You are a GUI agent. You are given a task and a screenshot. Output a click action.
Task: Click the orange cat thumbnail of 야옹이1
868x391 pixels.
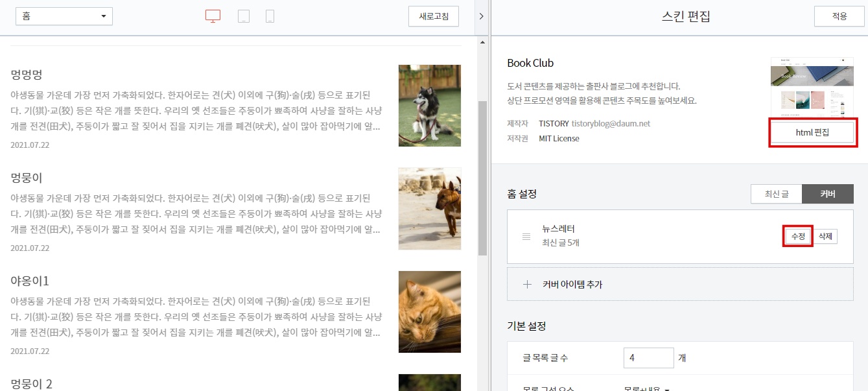pos(430,312)
